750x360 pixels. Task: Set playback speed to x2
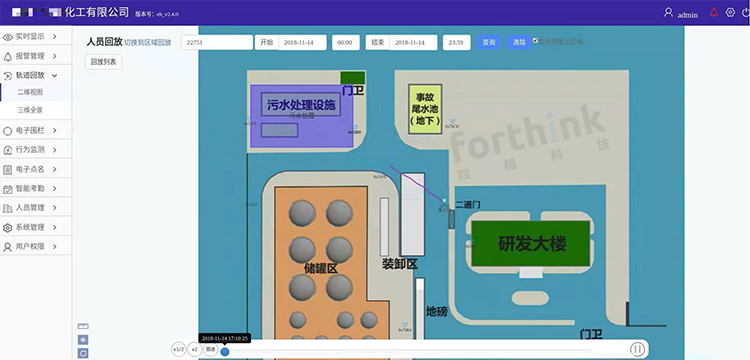point(194,349)
